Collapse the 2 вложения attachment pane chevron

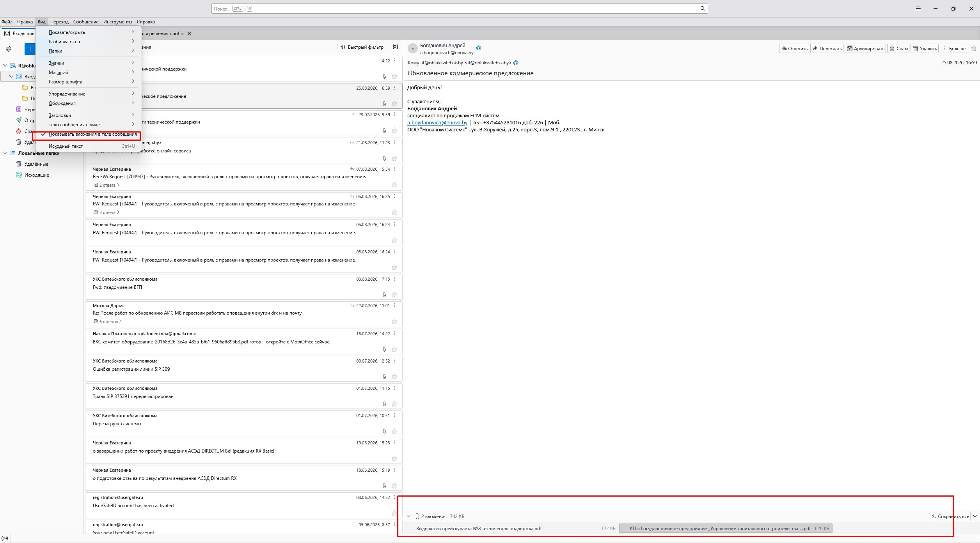pos(408,516)
